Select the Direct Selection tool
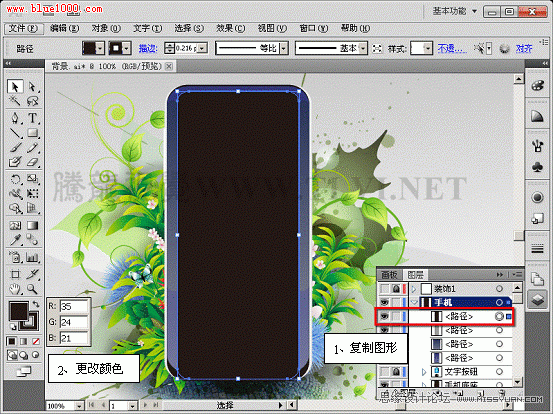 [x=32, y=86]
